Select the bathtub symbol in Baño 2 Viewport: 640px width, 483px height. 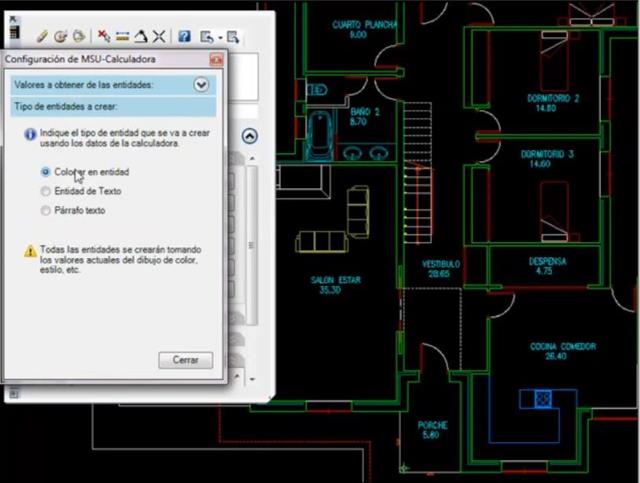[x=320, y=134]
